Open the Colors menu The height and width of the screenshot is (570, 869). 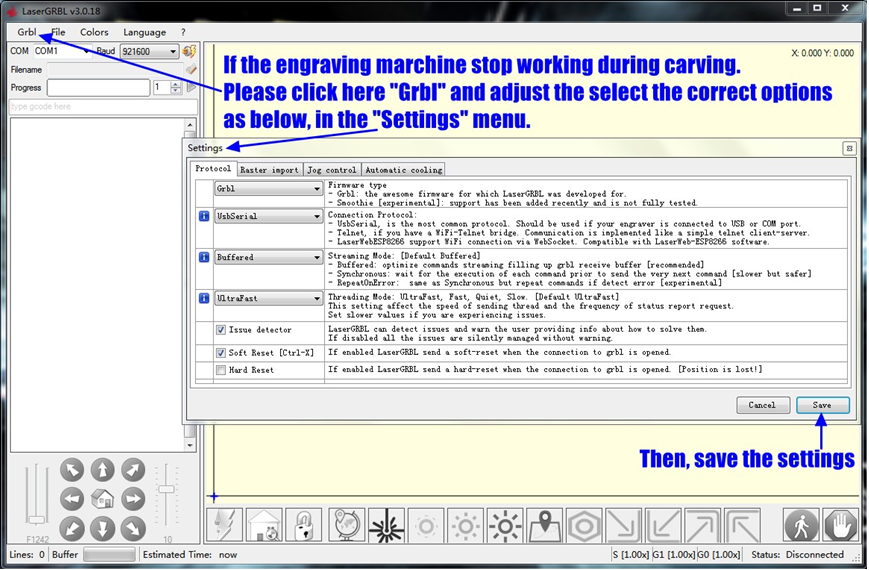94,32
